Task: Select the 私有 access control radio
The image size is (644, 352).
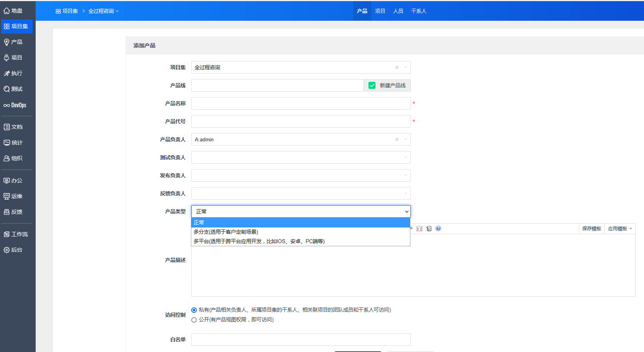Action: tap(194, 310)
